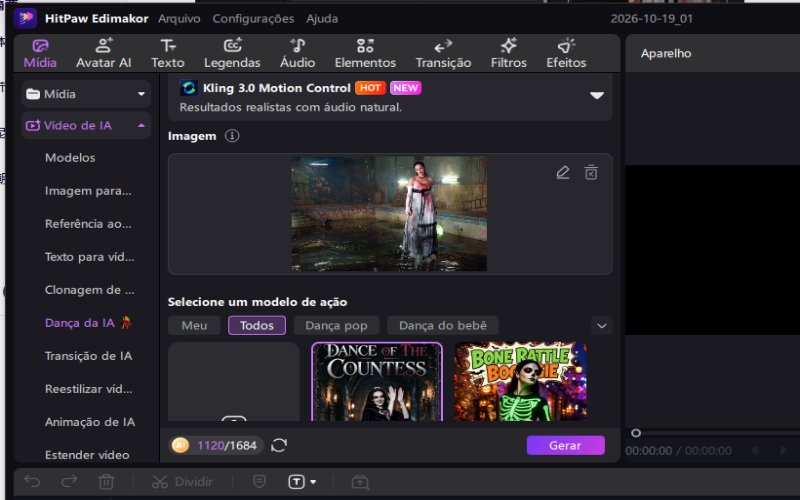Edit the uploaded image with pencil icon
The height and width of the screenshot is (500, 800).
coord(562,172)
